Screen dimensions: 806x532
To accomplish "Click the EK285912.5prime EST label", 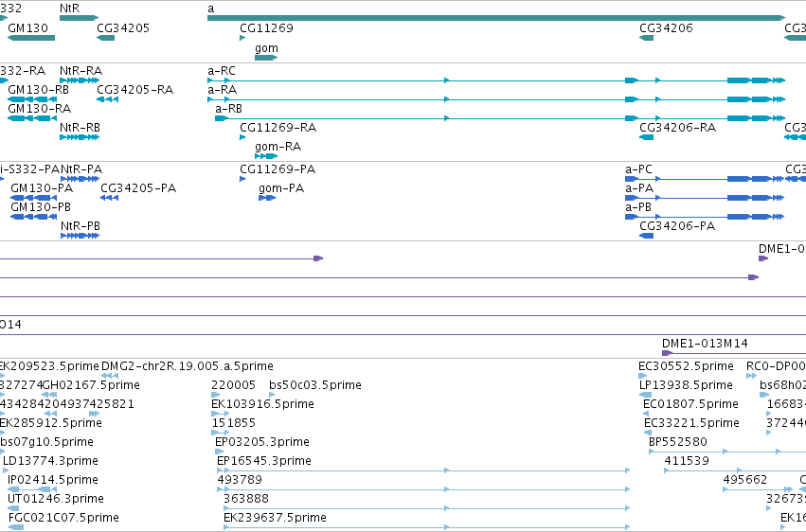I will [x=51, y=423].
